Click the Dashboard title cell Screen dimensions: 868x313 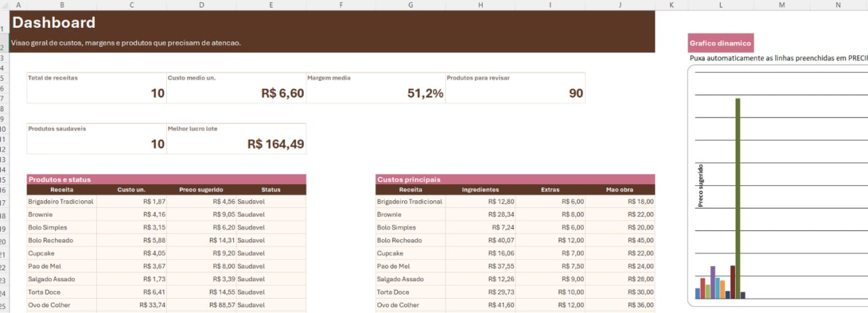point(54,22)
